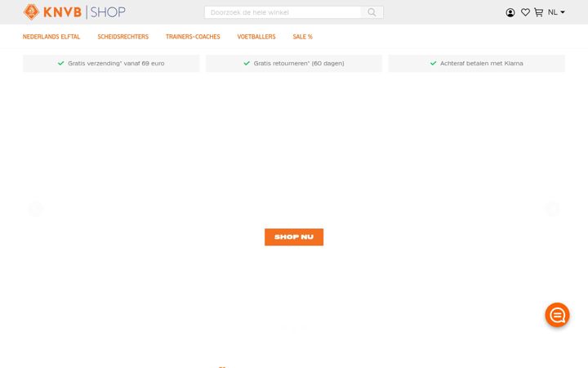The width and height of the screenshot is (588, 368).
Task: Click 'Gratis retourneren (60 dagen)' banner
Action: 294,63
